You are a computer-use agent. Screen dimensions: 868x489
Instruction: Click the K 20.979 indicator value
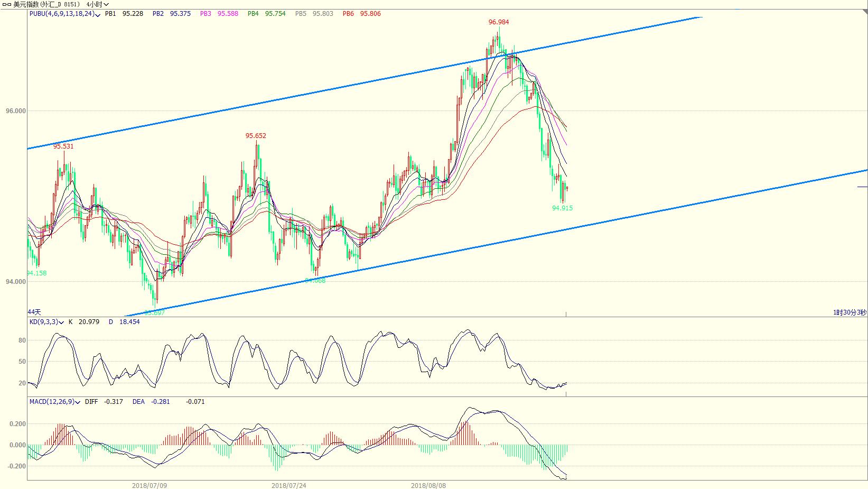84,321
